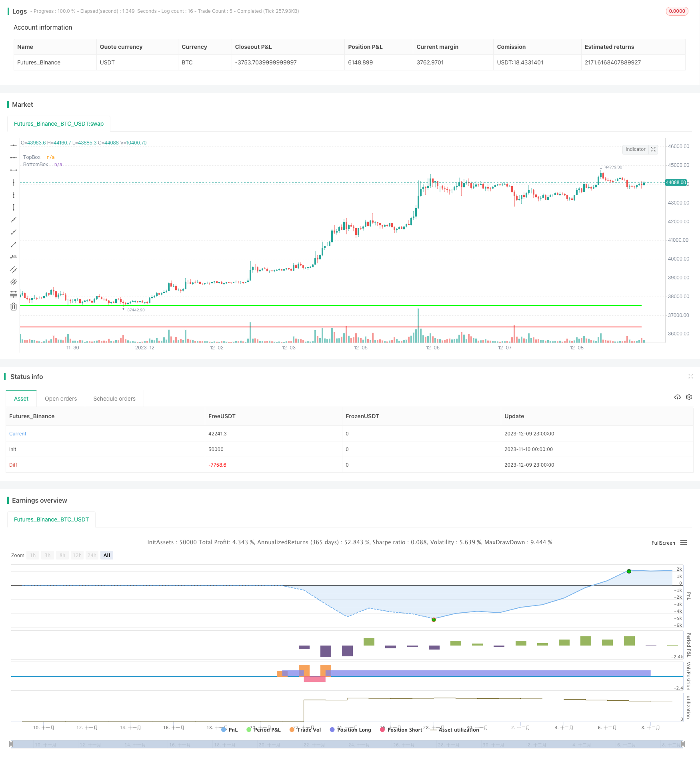Click the Current link in the asset table

18,433
